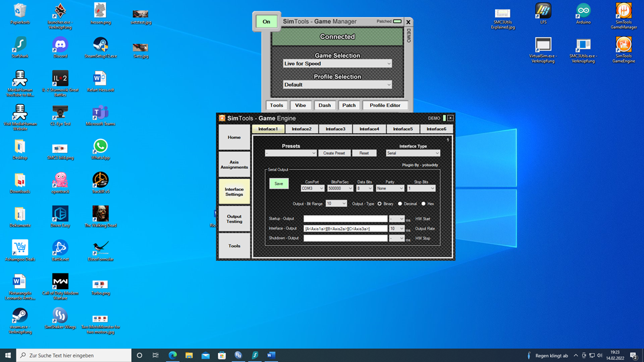Click the Interface - Output text field
644x362 pixels.
tap(346, 229)
